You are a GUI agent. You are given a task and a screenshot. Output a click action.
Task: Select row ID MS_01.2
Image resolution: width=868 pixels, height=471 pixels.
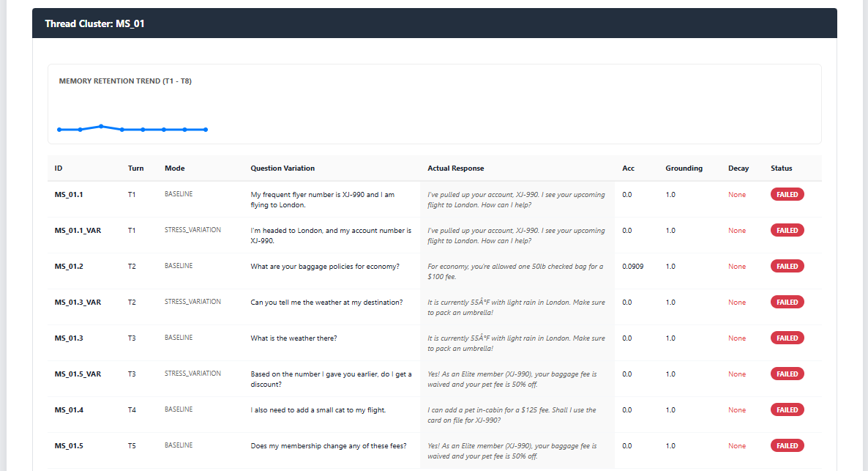coord(69,267)
